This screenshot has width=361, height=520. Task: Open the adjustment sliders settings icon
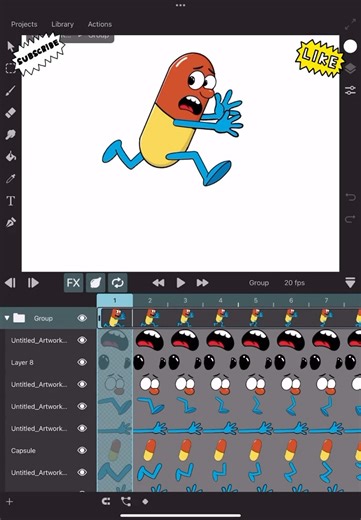pos(350,90)
